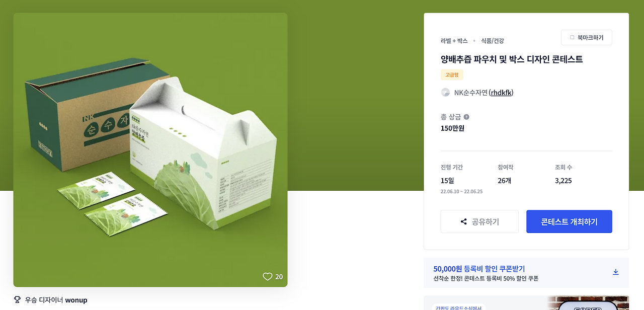This screenshot has height=310, width=644.
Task: Click the like count 20 label
Action: pyautogui.click(x=279, y=276)
